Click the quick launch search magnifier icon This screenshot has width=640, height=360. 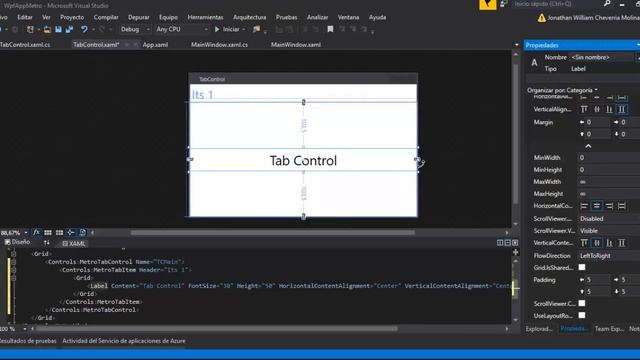(607, 4)
